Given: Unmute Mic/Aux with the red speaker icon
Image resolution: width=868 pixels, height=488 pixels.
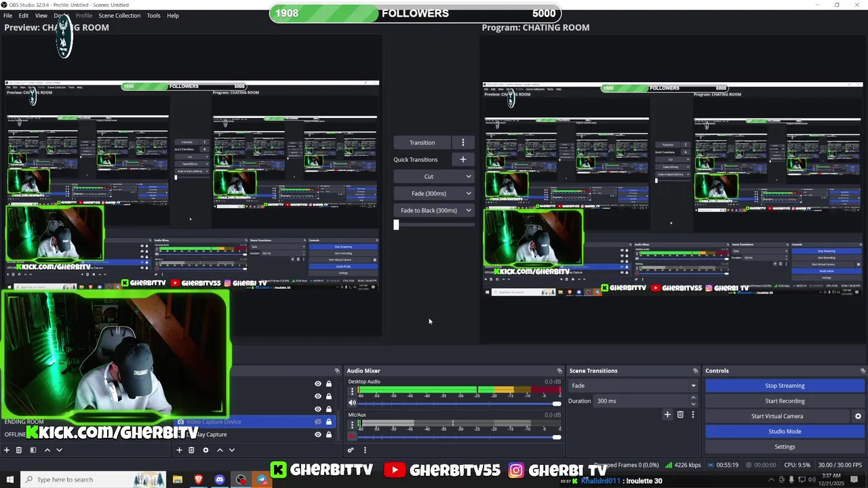Looking at the screenshot, I should [352, 436].
